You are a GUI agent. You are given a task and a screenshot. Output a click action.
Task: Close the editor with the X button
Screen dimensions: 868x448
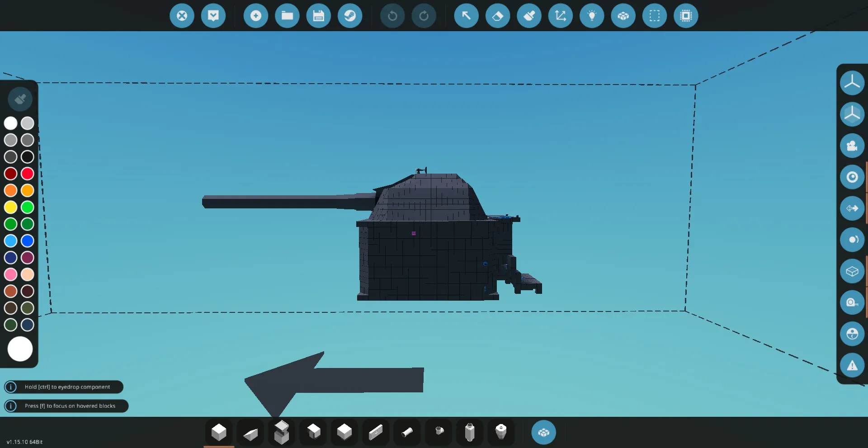(x=182, y=16)
